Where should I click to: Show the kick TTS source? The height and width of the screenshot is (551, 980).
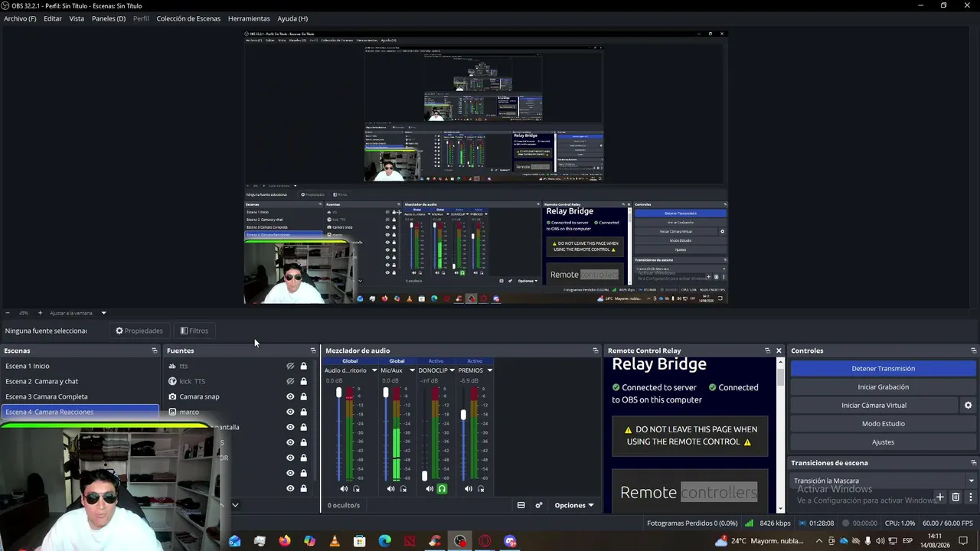(x=290, y=381)
